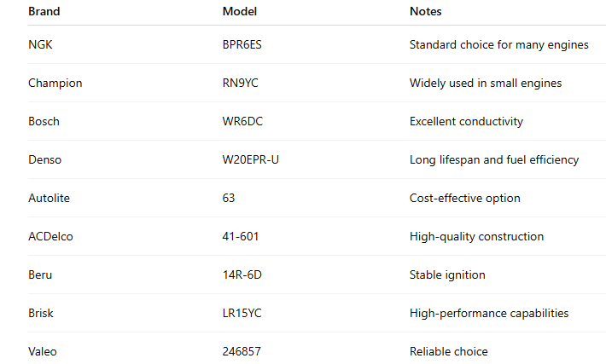Select the NGK brand cell
The width and height of the screenshot is (606, 364).
click(39, 44)
